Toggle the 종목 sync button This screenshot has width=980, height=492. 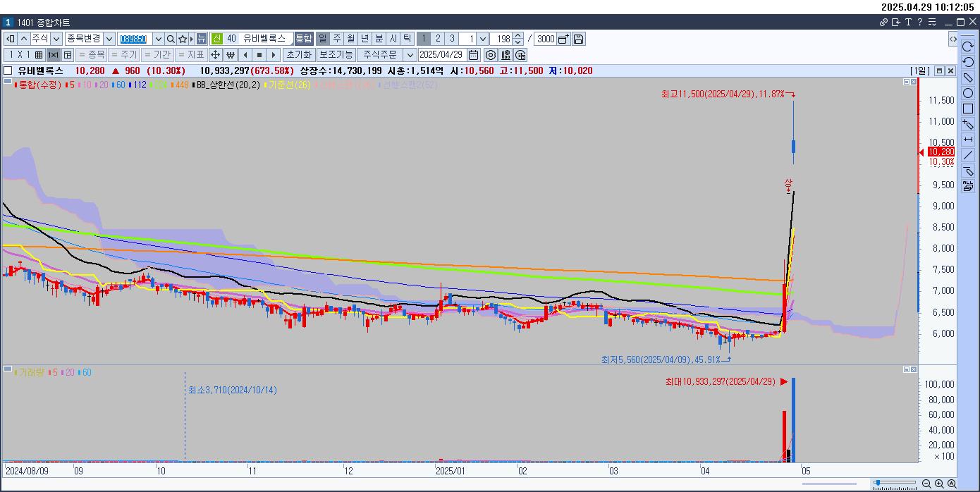click(x=91, y=55)
